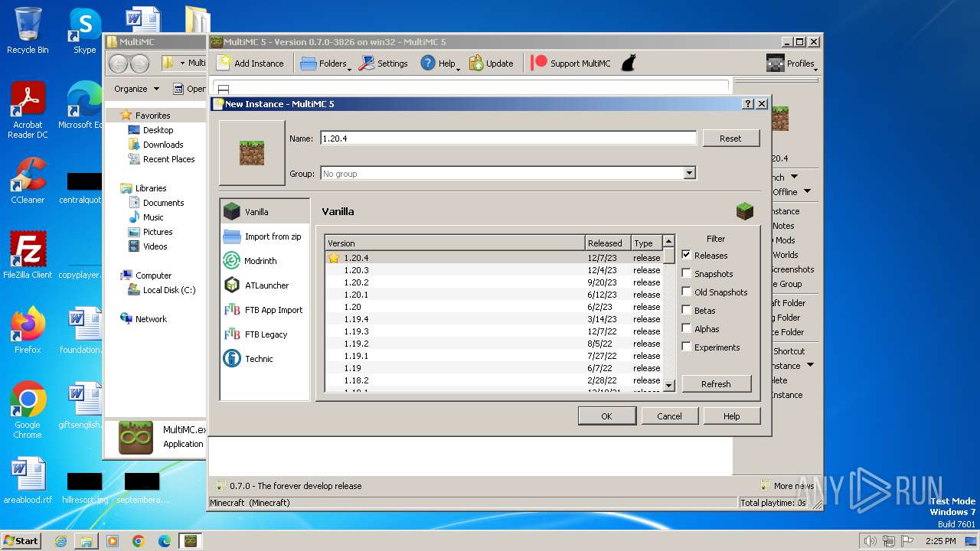Open the Folders toolbar menu
The image size is (980, 551).
click(x=325, y=64)
